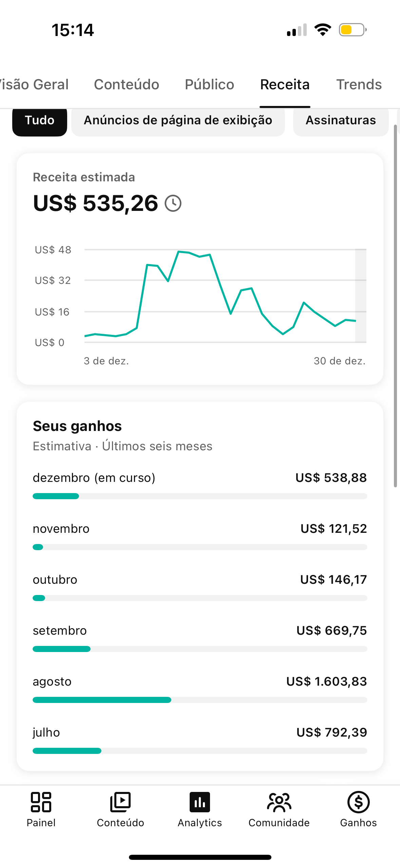
Task: Tap the battery status icon
Action: pyautogui.click(x=353, y=30)
